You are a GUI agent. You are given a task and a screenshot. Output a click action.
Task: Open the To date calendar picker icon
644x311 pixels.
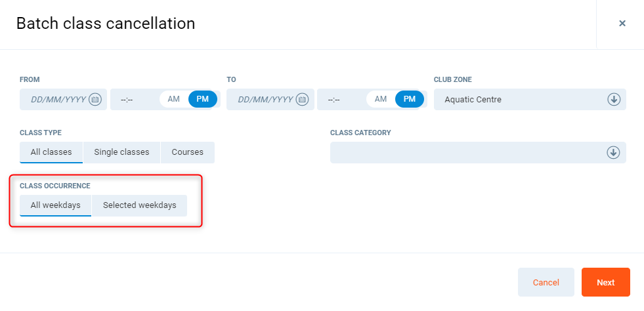point(302,100)
